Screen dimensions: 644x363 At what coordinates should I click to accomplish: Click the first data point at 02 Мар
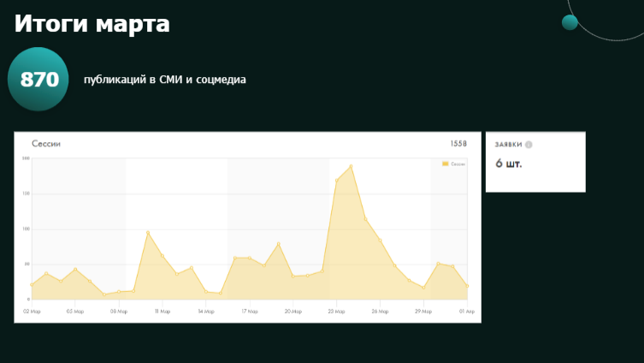(x=32, y=284)
